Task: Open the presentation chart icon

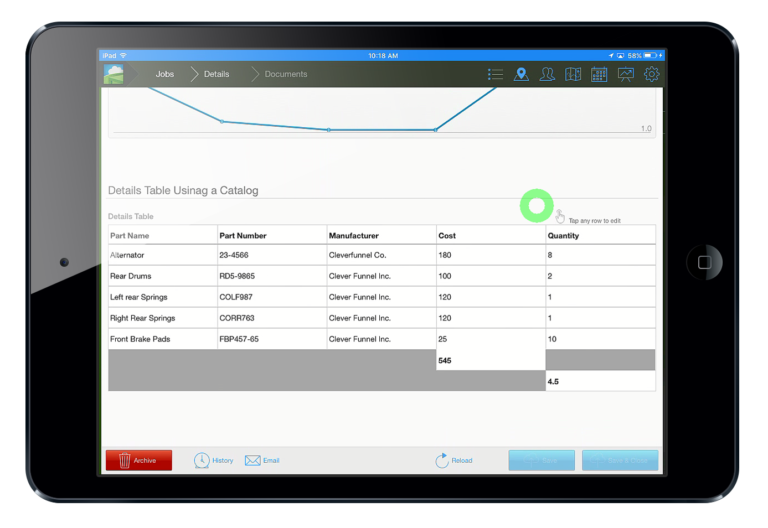Action: click(625, 74)
